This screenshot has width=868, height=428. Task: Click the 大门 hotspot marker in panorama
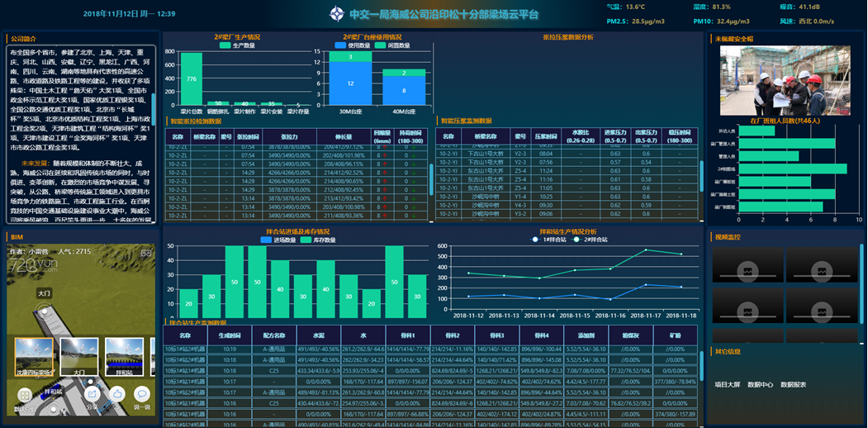tap(44, 293)
